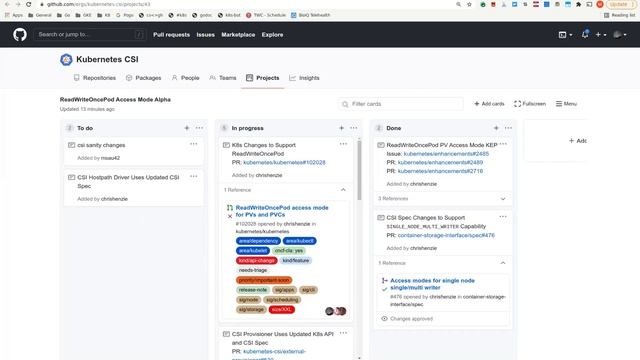Image resolution: width=640 pixels, height=360 pixels.
Task: Bookmark this page with the star icon
Action: click(469, 4)
